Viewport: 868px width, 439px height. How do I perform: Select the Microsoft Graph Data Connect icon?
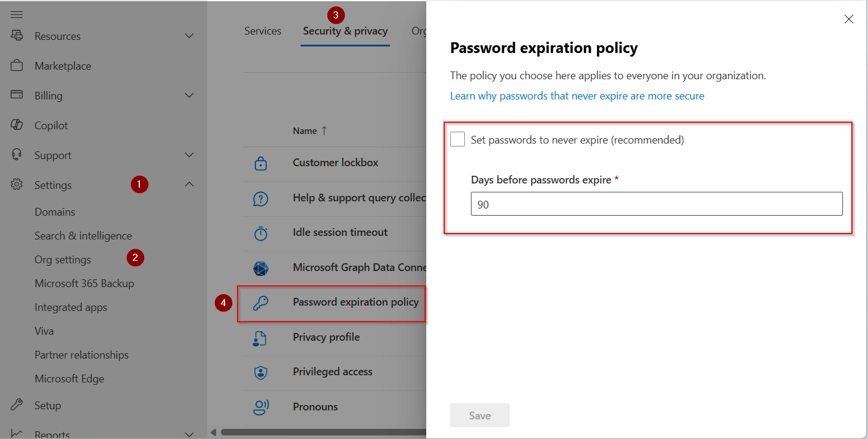[x=261, y=267]
